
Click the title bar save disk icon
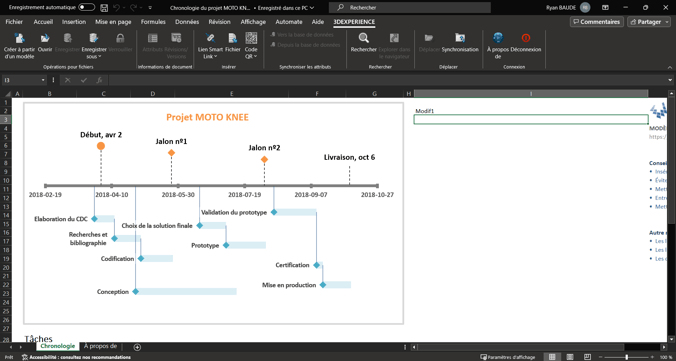pos(104,8)
